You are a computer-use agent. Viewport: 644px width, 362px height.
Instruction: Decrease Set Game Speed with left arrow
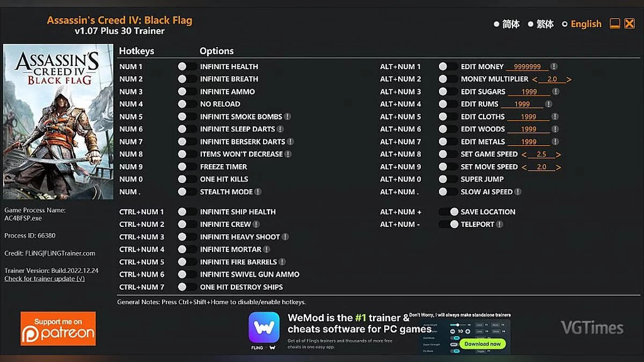click(x=524, y=154)
